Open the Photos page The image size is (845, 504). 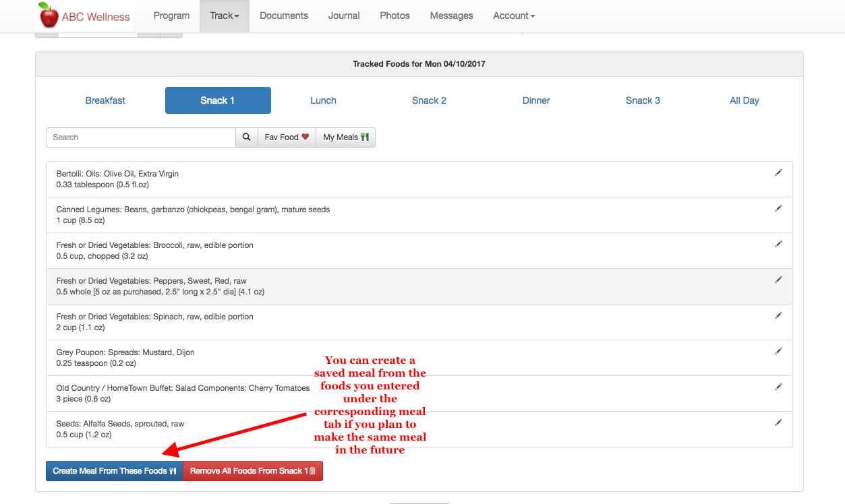click(x=395, y=15)
